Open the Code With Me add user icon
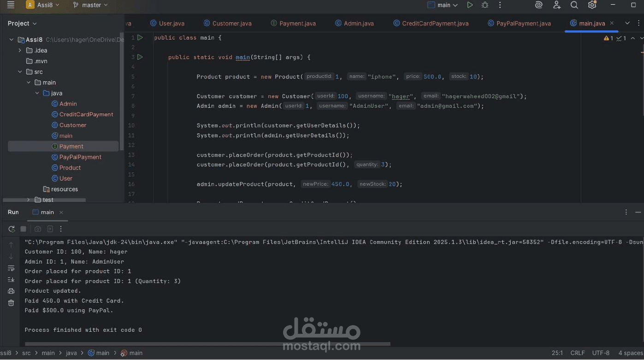The width and height of the screenshot is (644, 360). [557, 5]
